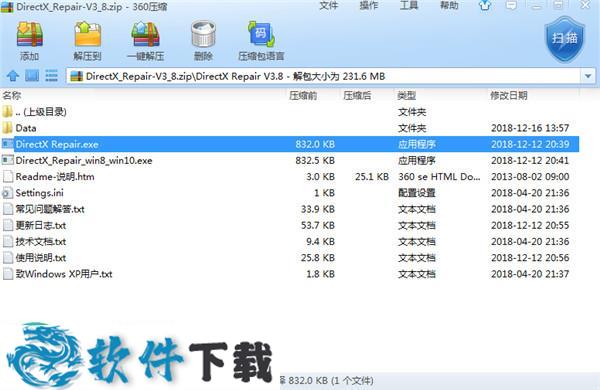600x390 pixels.
Task: Open the 工具 (Tools) menu
Action: coord(409,5)
